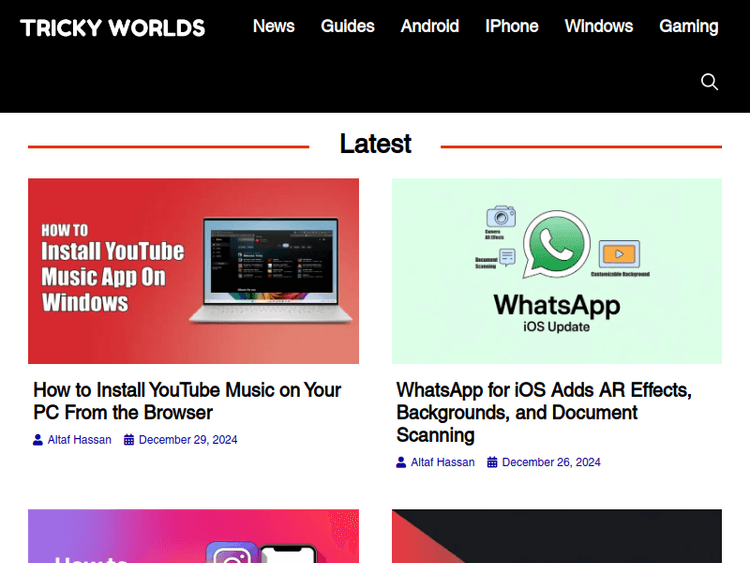Click calendar icon beside December 26, 2024
Screen dimensions: 750x563
tap(492, 462)
